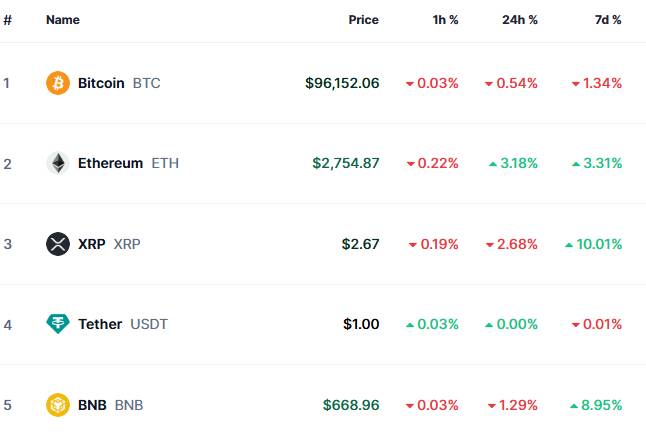This screenshot has width=646, height=438.
Task: Click BNB's price $668.96
Action: tap(351, 405)
